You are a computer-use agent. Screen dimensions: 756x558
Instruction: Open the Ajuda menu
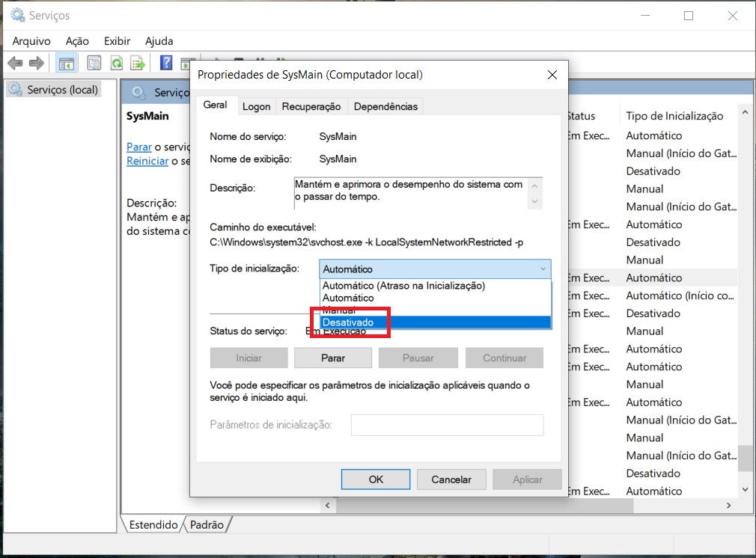point(159,41)
